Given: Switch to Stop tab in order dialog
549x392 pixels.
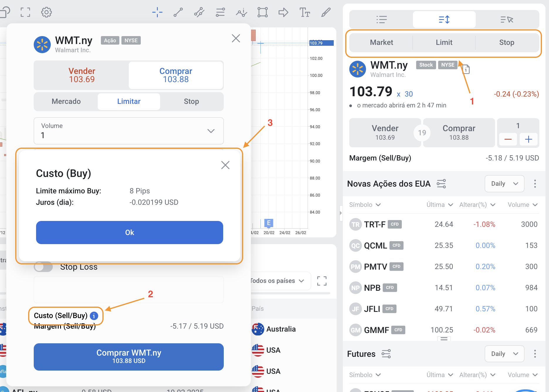Looking at the screenshot, I should tap(191, 102).
